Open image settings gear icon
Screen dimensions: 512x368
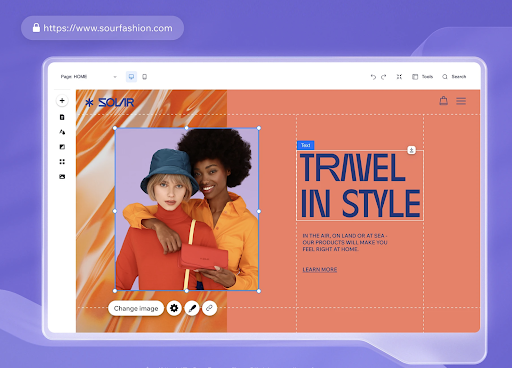click(x=174, y=308)
